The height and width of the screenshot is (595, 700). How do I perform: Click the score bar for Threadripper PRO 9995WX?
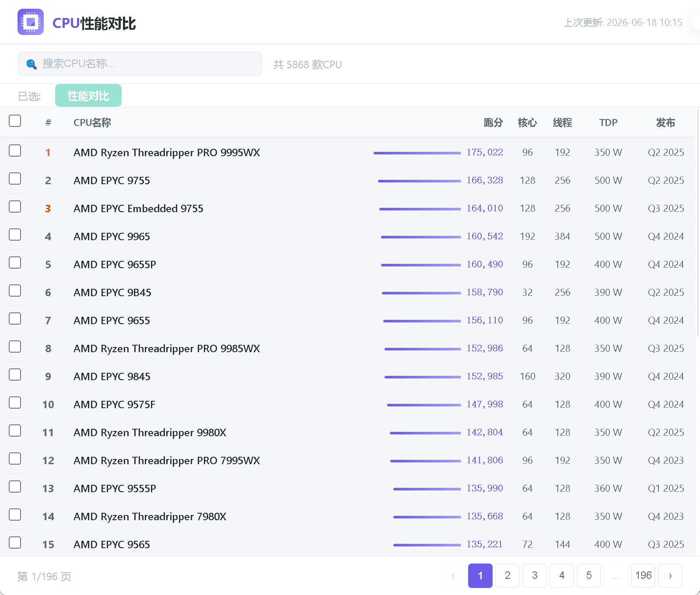coord(417,153)
